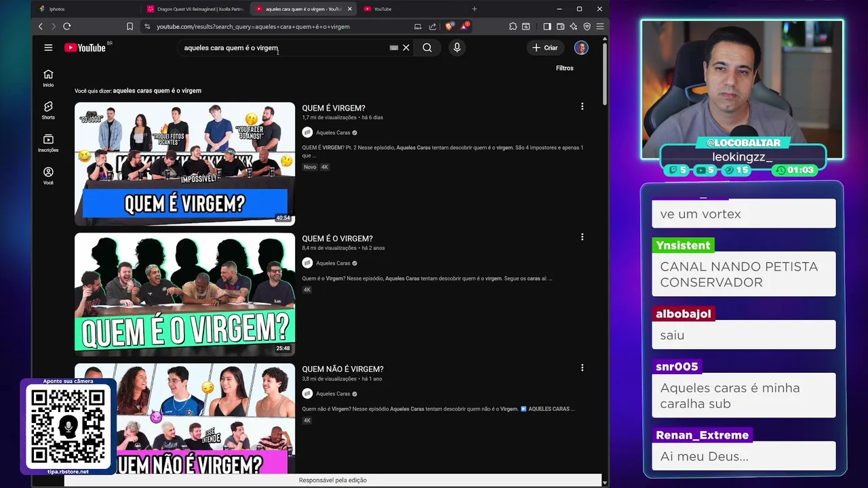Open options menu for QUEM NÃO É VIRGEM? video
The width and height of the screenshot is (868, 488).
pyautogui.click(x=582, y=368)
